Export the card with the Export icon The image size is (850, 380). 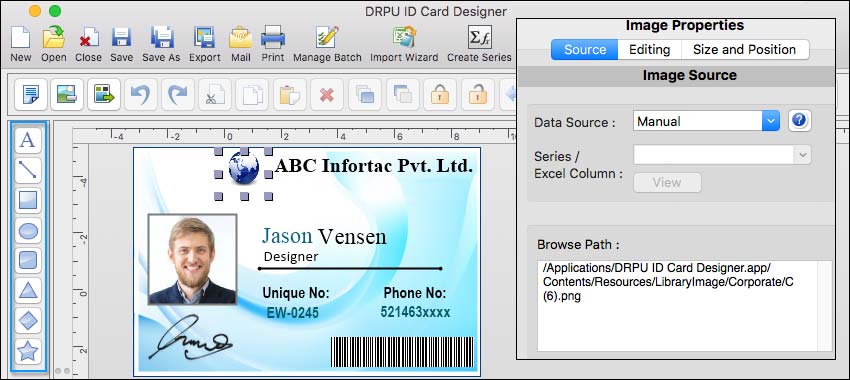(x=204, y=37)
